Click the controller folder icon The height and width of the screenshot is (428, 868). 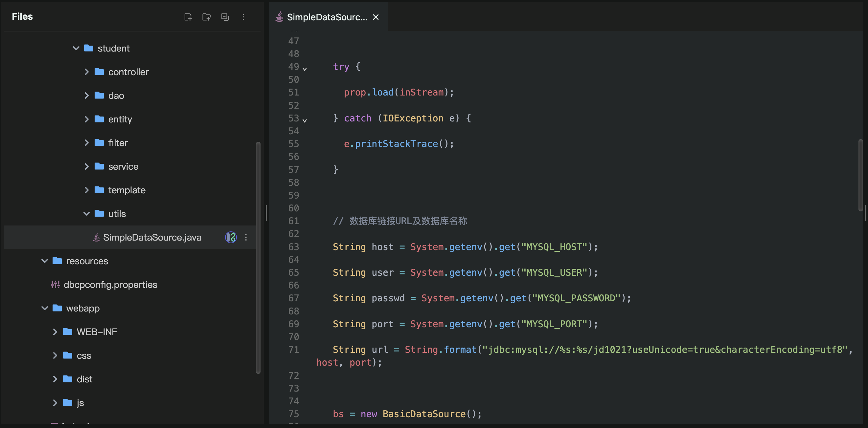pos(99,72)
